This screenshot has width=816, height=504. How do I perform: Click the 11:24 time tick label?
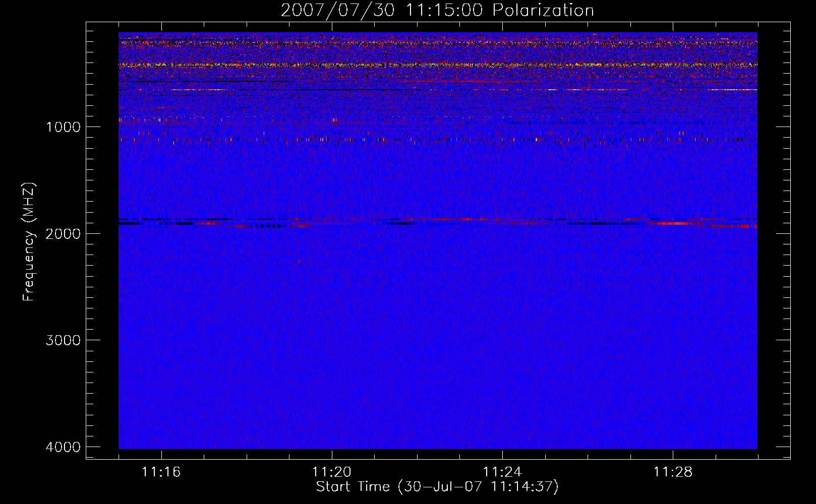[x=502, y=472]
